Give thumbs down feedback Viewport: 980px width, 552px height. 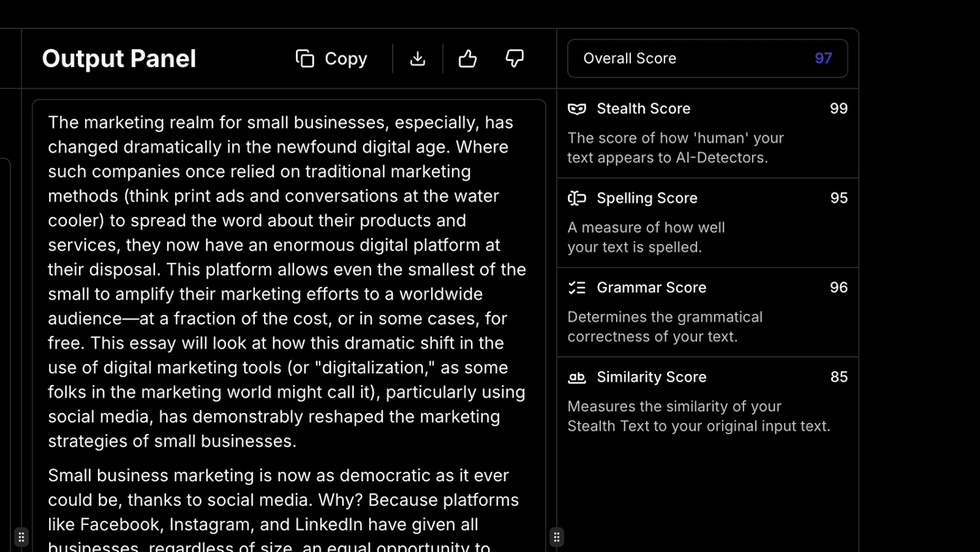click(x=514, y=59)
